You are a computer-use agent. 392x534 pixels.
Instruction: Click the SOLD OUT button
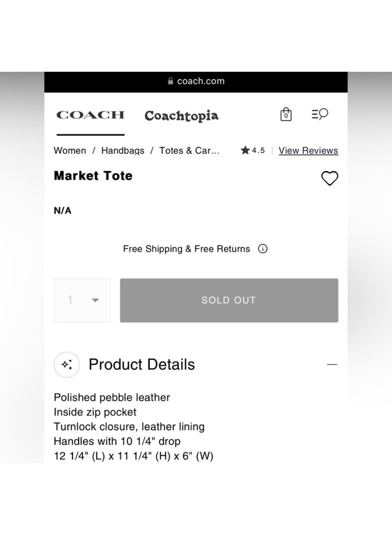[229, 300]
